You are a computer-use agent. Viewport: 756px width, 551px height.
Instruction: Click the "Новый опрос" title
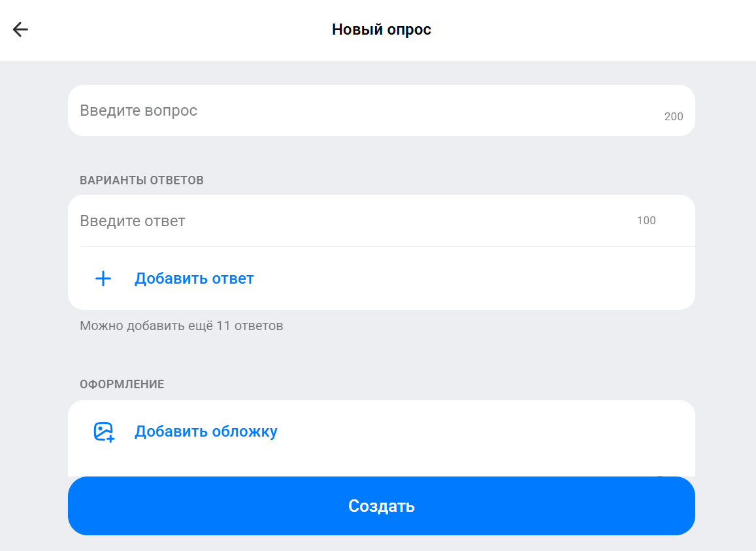pyautogui.click(x=382, y=29)
